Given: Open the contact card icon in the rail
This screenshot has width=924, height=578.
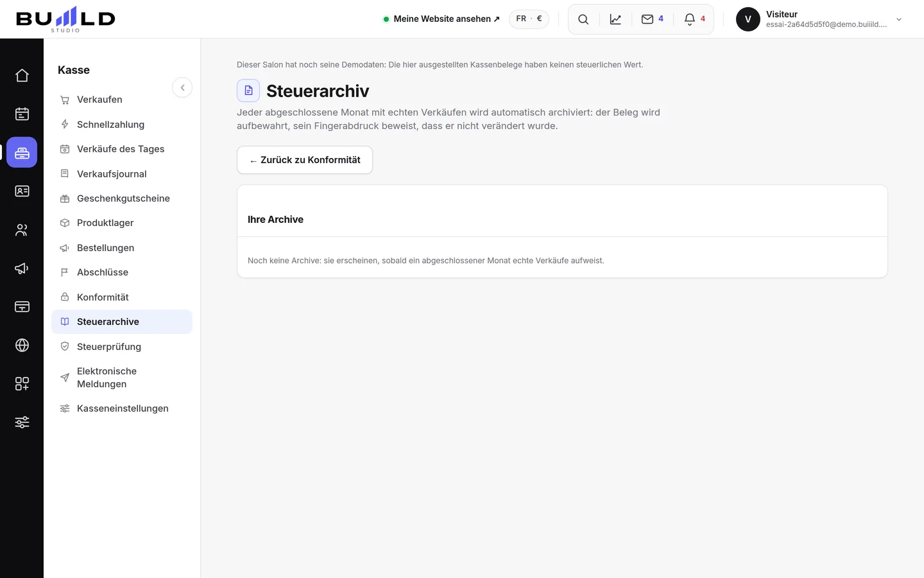Looking at the screenshot, I should (22, 191).
